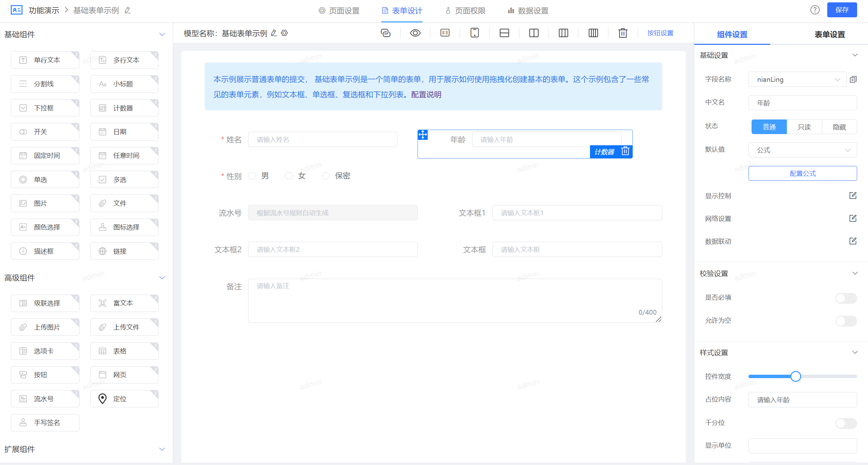868x465 pixels.
Task: Preview the form with the eye icon
Action: coord(415,33)
